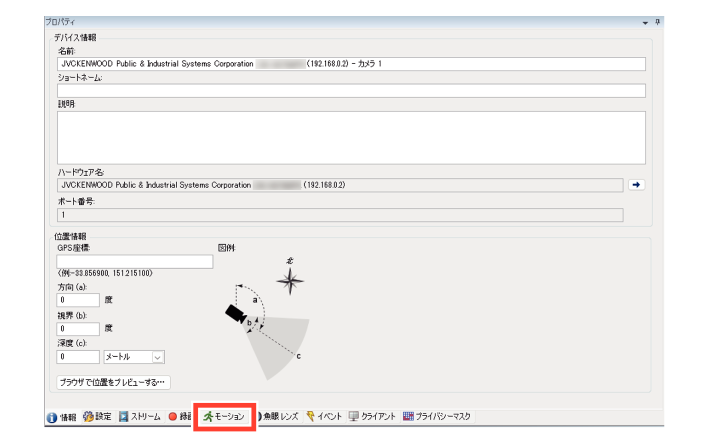Click the blue info icon on 情報 tab
708x443 pixels.
(52, 417)
